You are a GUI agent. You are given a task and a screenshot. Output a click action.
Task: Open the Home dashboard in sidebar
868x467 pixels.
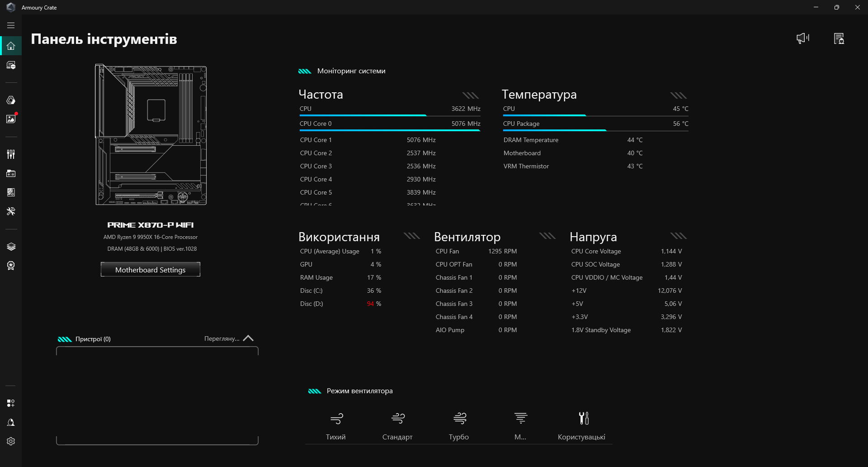coord(11,46)
